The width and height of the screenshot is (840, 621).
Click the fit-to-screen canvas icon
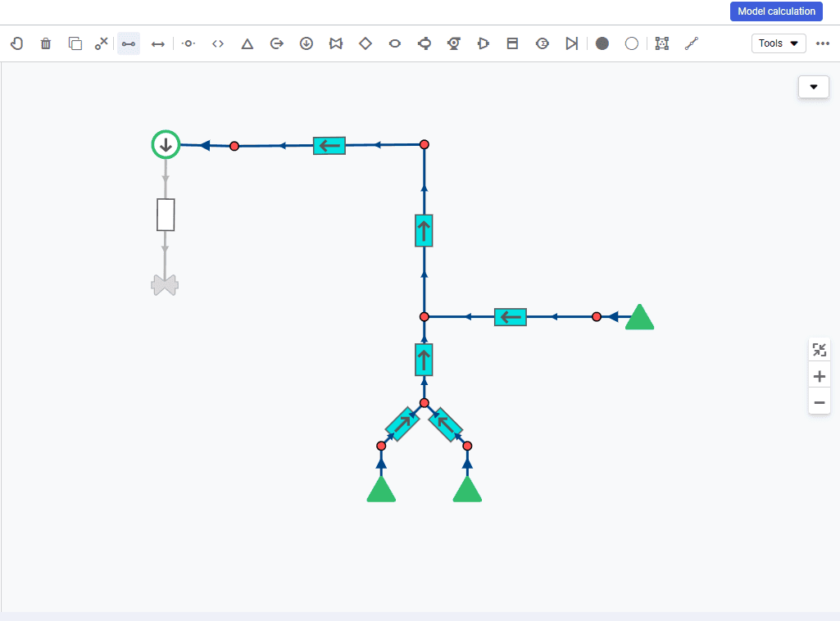(x=820, y=350)
